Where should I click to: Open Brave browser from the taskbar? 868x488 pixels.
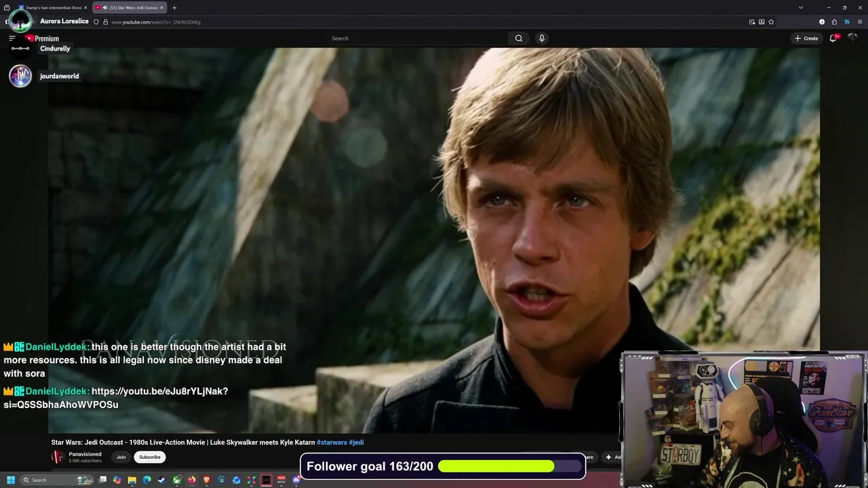tap(207, 480)
